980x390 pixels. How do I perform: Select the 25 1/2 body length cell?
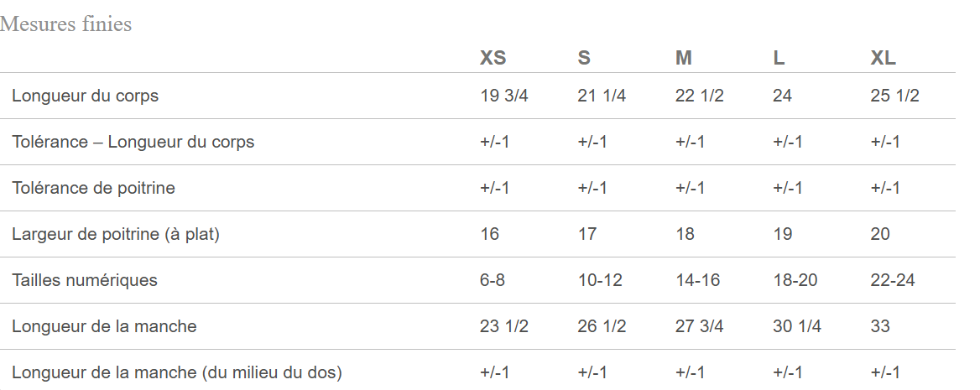click(x=894, y=96)
